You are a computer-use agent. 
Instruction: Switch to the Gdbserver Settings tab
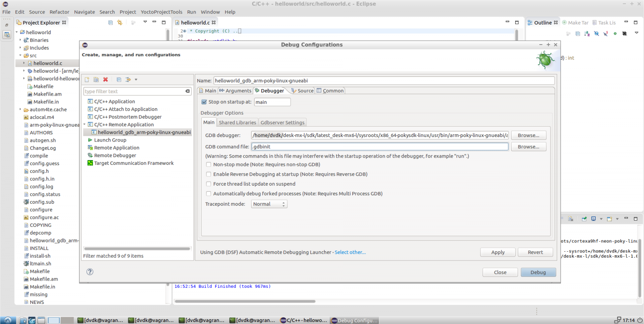[x=282, y=123]
